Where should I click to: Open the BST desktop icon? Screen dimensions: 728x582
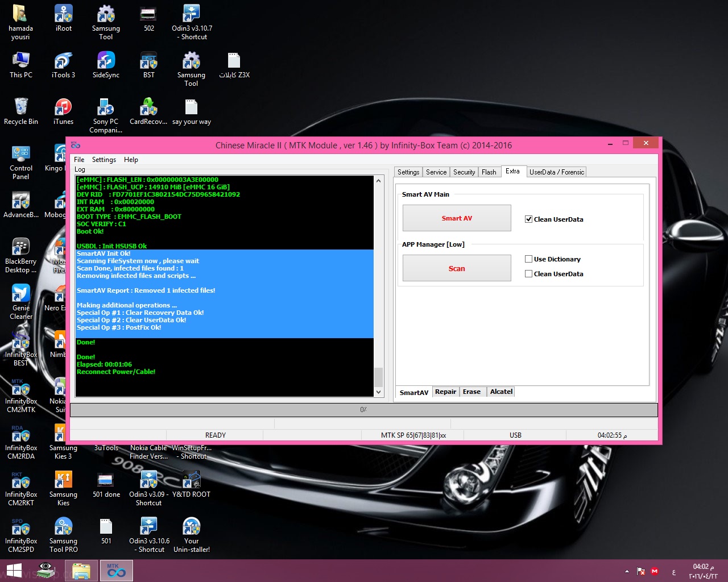pos(148,65)
